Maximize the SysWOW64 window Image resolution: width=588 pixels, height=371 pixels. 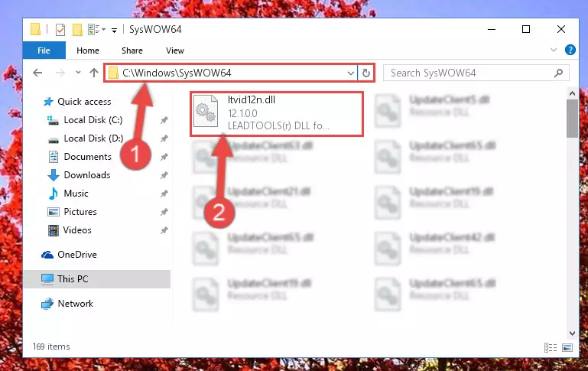point(526,29)
